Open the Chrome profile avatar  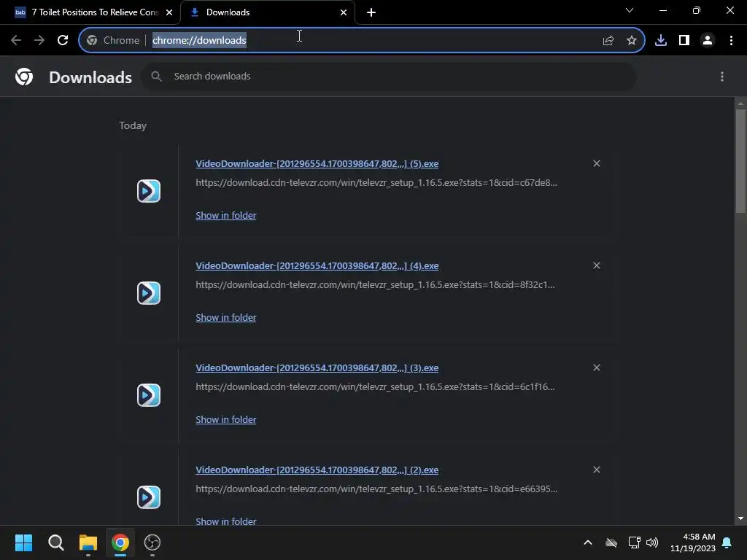[708, 41]
